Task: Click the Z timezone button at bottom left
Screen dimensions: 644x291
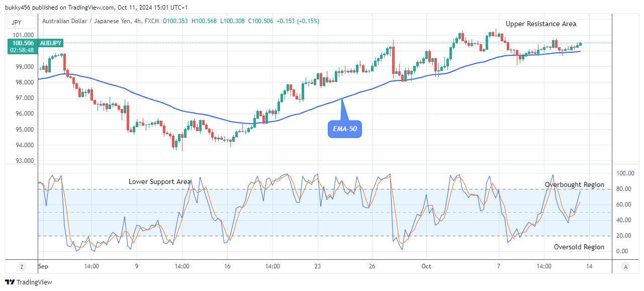Action: pos(22,266)
